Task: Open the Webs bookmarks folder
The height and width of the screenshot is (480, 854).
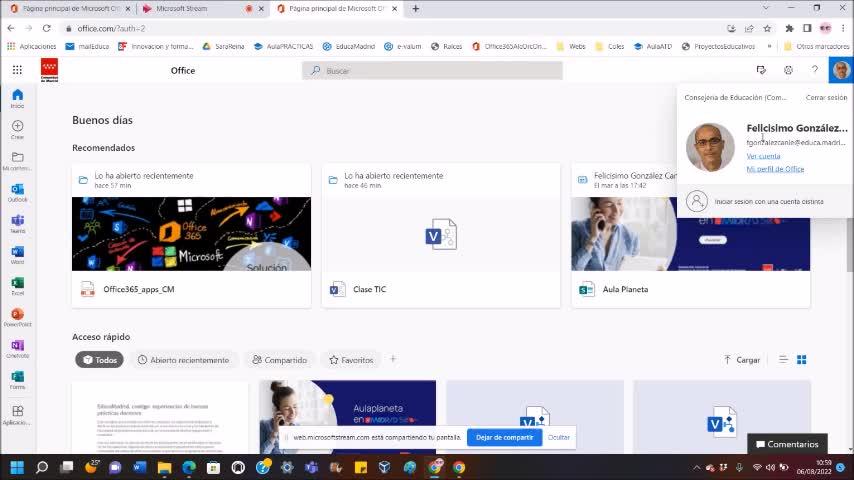Action: click(x=571, y=46)
